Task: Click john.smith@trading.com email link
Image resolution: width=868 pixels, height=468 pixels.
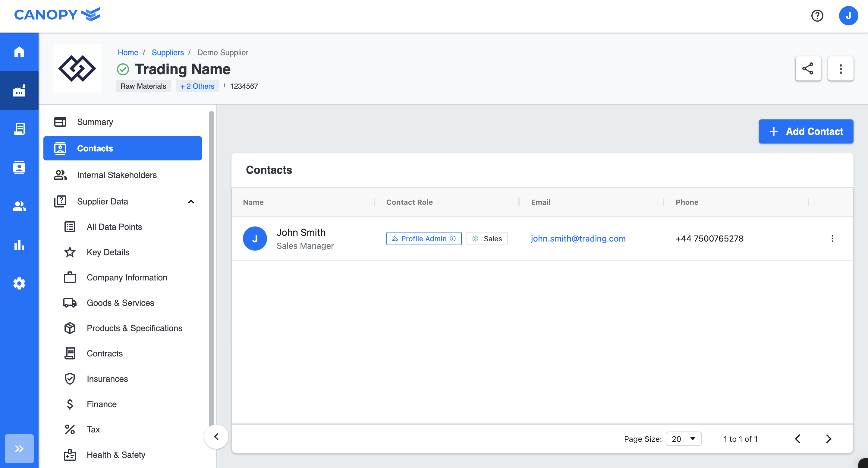Action: point(578,239)
